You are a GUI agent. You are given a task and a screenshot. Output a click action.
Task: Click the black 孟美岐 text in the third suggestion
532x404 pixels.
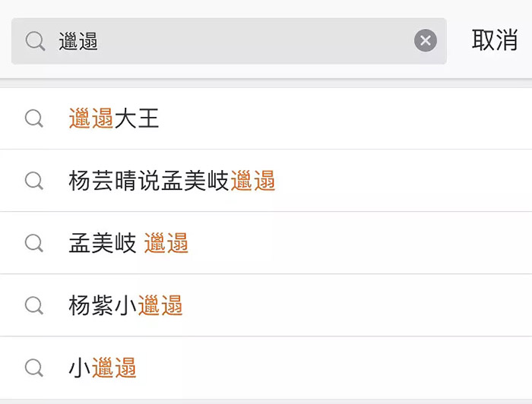tap(103, 243)
